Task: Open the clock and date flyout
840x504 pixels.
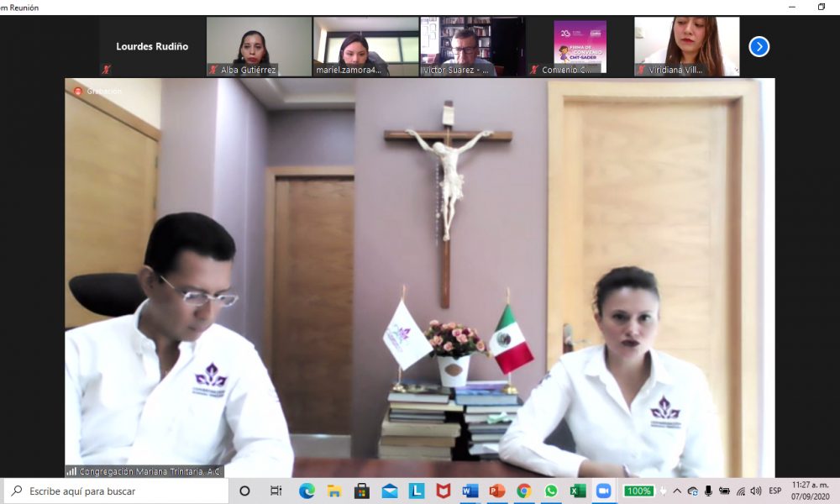Action: tap(809, 491)
